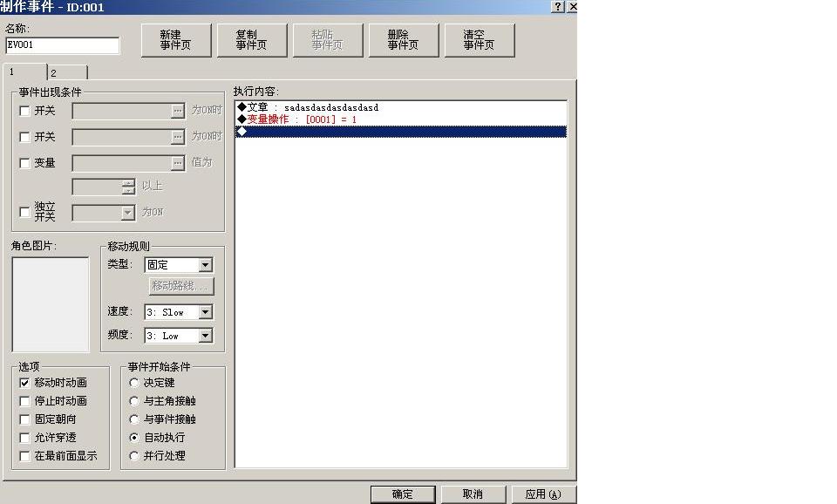This screenshot has width=837, height=504.
Task: Click the 应用(A) button
Action: (x=543, y=494)
